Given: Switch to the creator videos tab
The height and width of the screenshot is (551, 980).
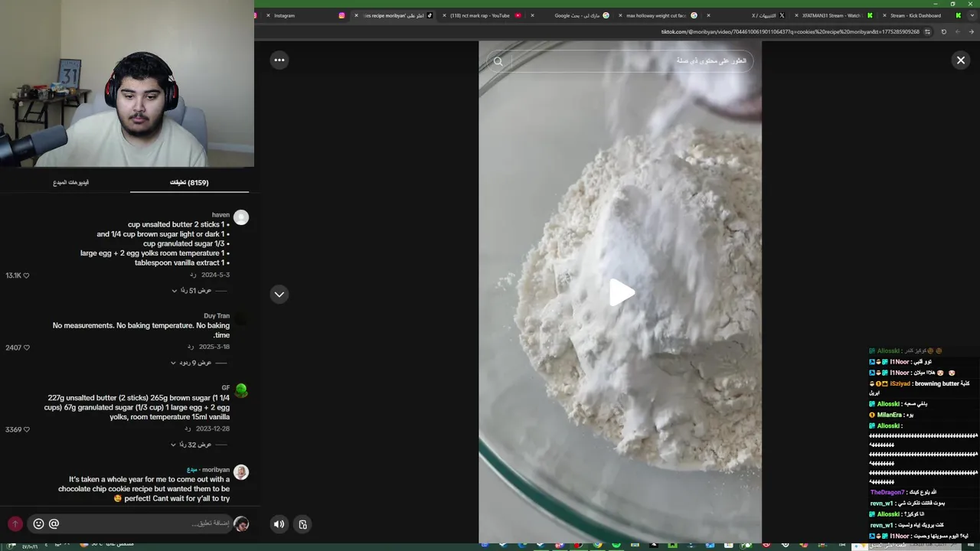Looking at the screenshot, I should pyautogui.click(x=70, y=183).
